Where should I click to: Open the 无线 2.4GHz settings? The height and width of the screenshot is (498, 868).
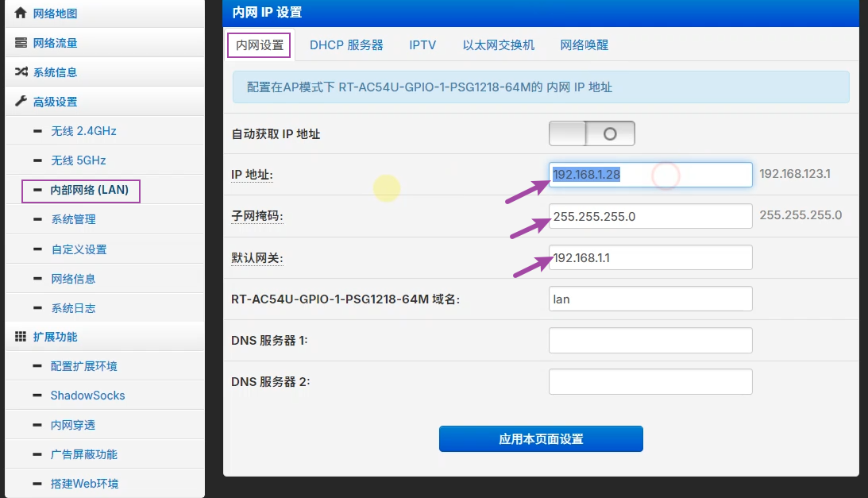(x=83, y=131)
